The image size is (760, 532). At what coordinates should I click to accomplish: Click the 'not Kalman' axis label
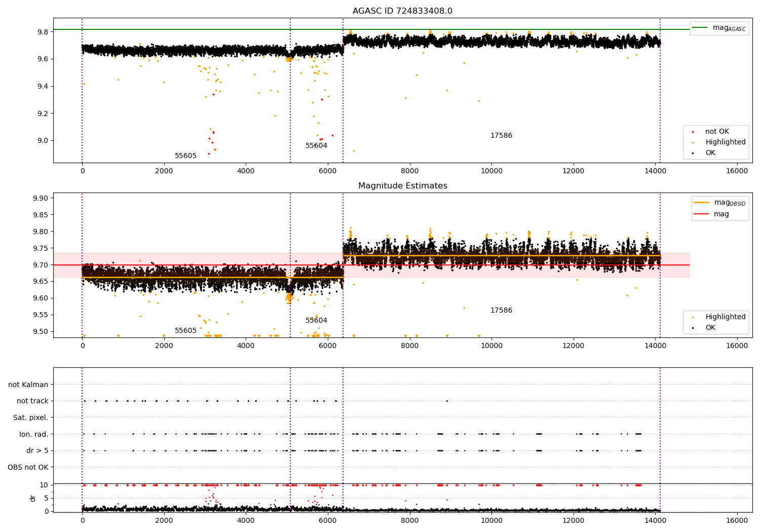[x=28, y=385]
